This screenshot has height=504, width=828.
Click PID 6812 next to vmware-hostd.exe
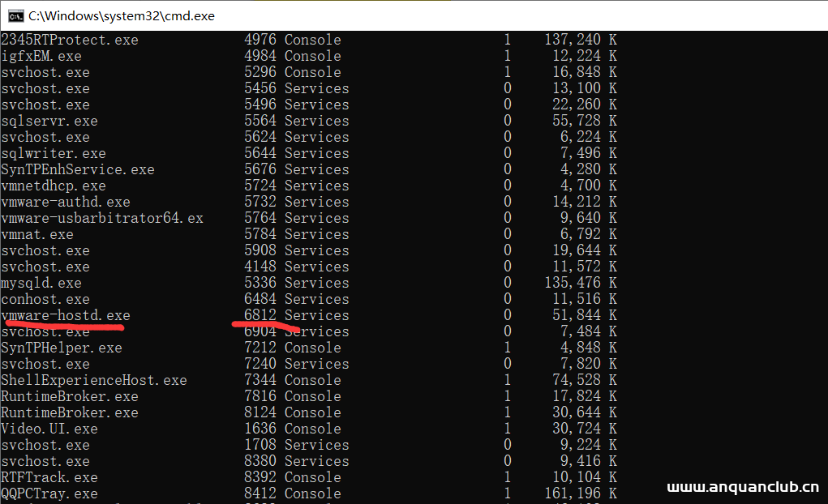pos(260,315)
